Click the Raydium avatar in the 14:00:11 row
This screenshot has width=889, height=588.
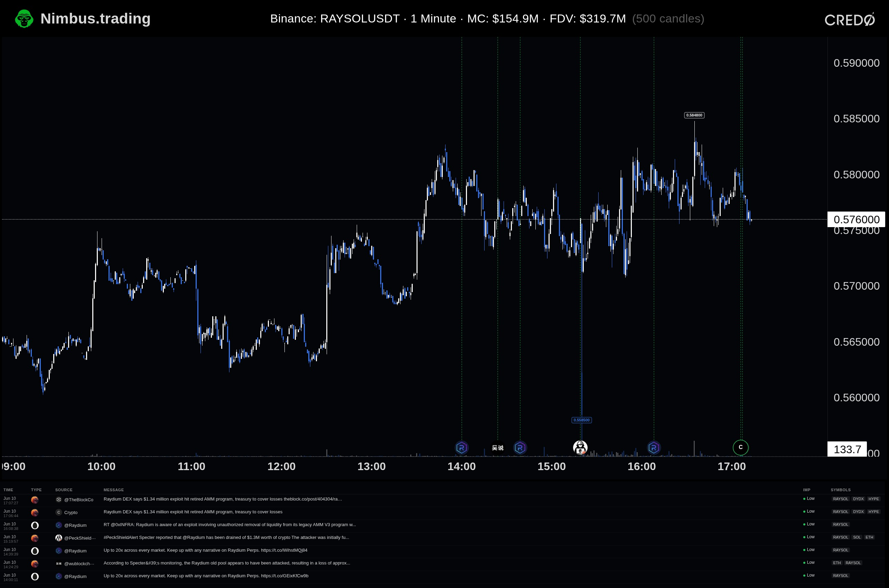58,576
